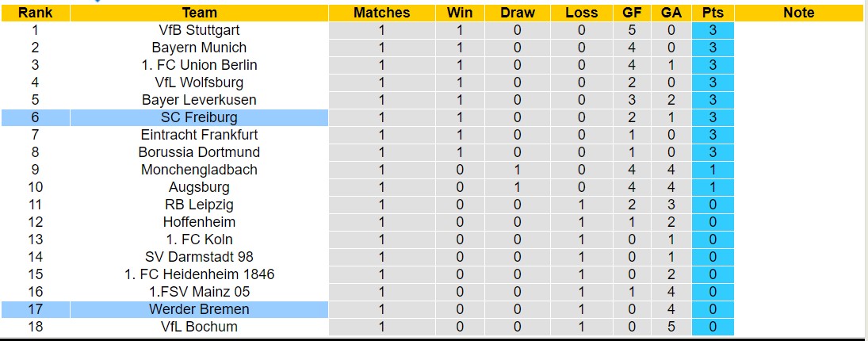The image size is (868, 341).
Task: Select VfL Bochum in last row
Action: click(199, 327)
